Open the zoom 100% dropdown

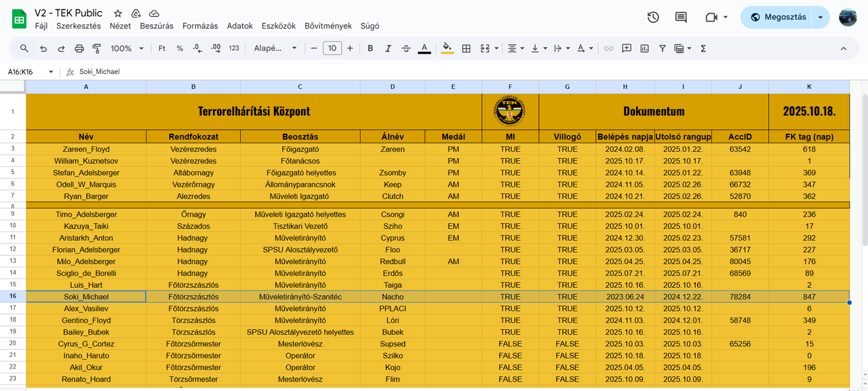coord(127,48)
